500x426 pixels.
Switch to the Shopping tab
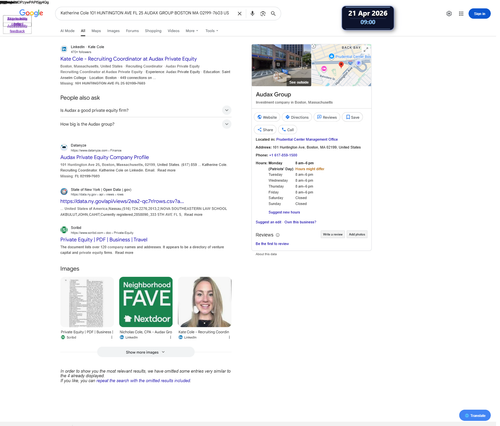(153, 31)
